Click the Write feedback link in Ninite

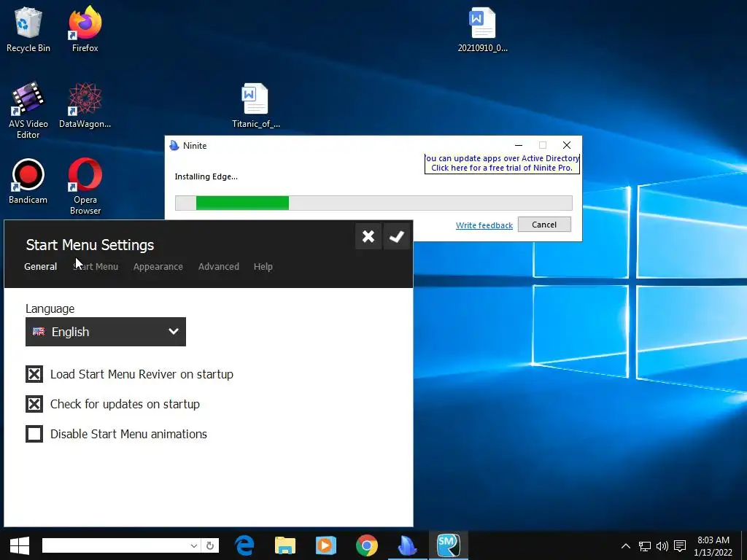[484, 225]
